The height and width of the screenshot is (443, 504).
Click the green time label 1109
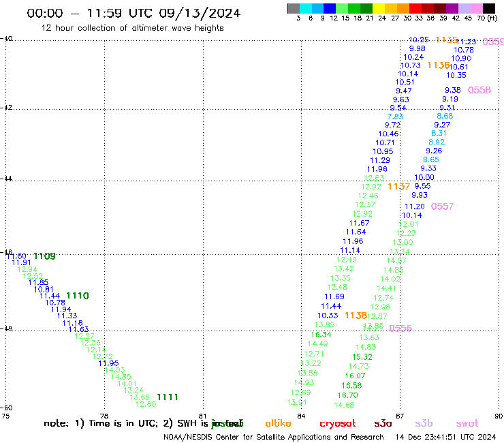[44, 256]
